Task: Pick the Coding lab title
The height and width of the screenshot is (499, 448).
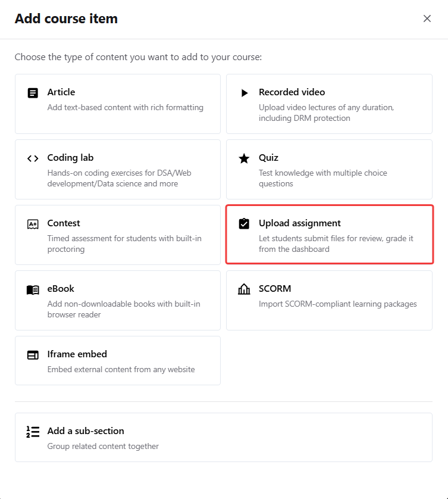Action: 70,158
